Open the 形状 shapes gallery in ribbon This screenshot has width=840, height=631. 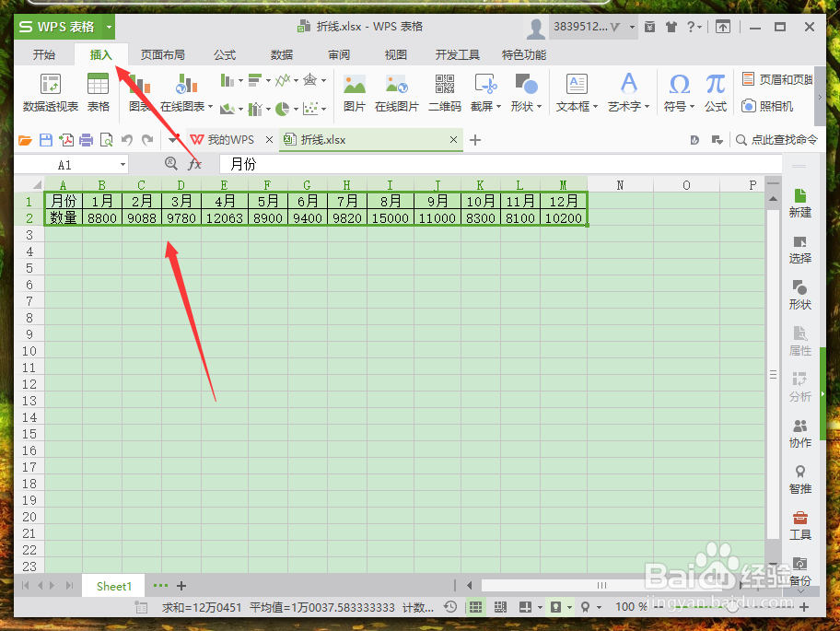click(x=526, y=93)
